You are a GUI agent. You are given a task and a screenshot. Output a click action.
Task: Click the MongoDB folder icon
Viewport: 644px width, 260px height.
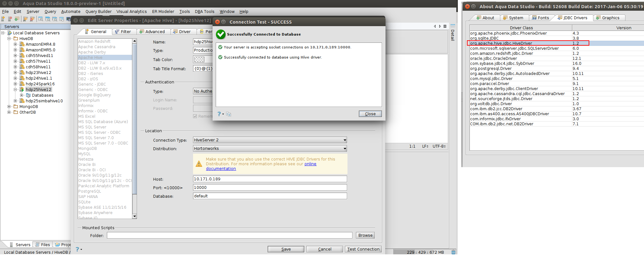16,106
